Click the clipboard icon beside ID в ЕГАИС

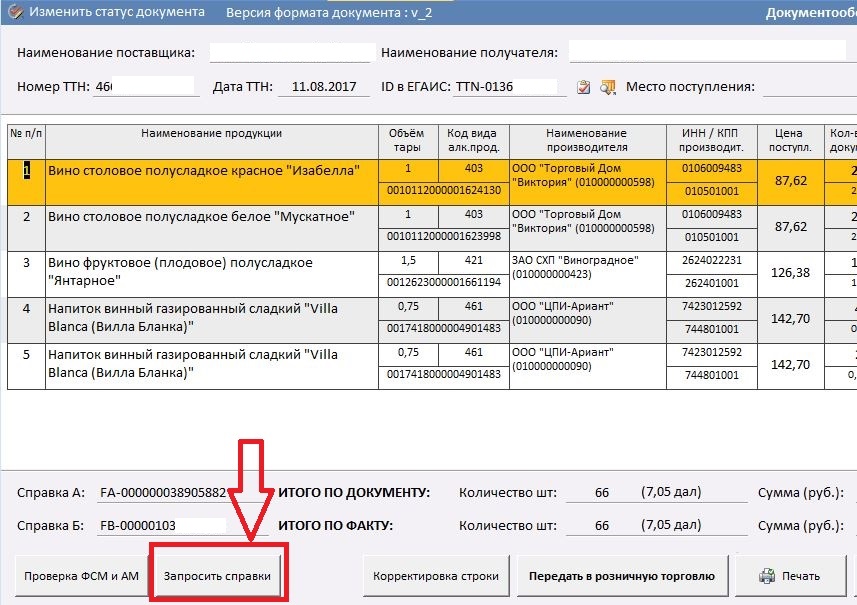[585, 88]
